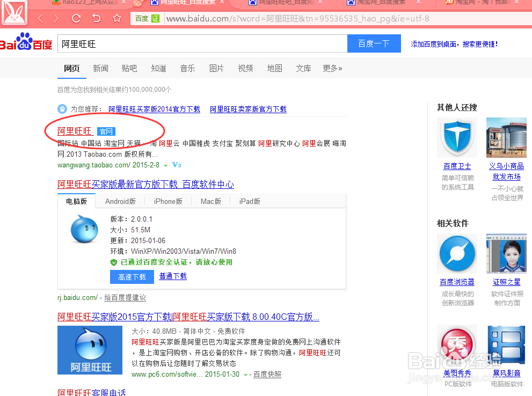Image resolution: width=532 pixels, height=396 pixels.
Task: Reload the page with refresh icon
Action: [x=76, y=18]
